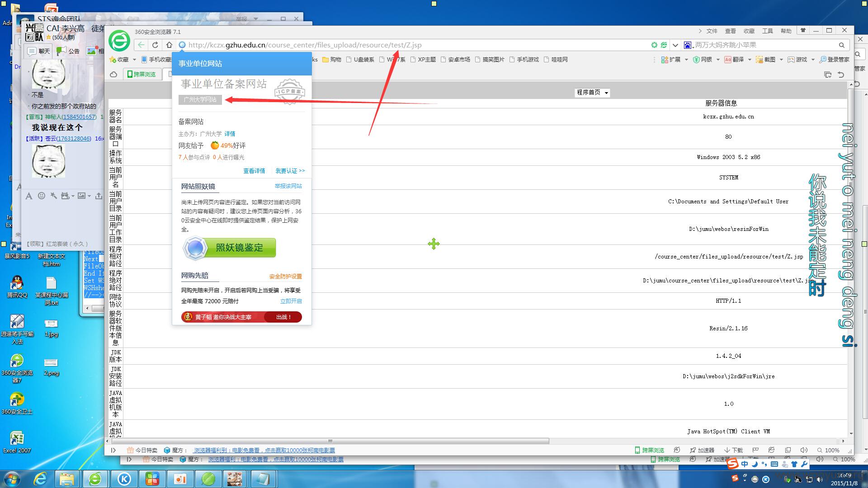Viewport: 868px width, 488px height.
Task: Open the Baidu paw search engine selector
Action: (x=688, y=45)
